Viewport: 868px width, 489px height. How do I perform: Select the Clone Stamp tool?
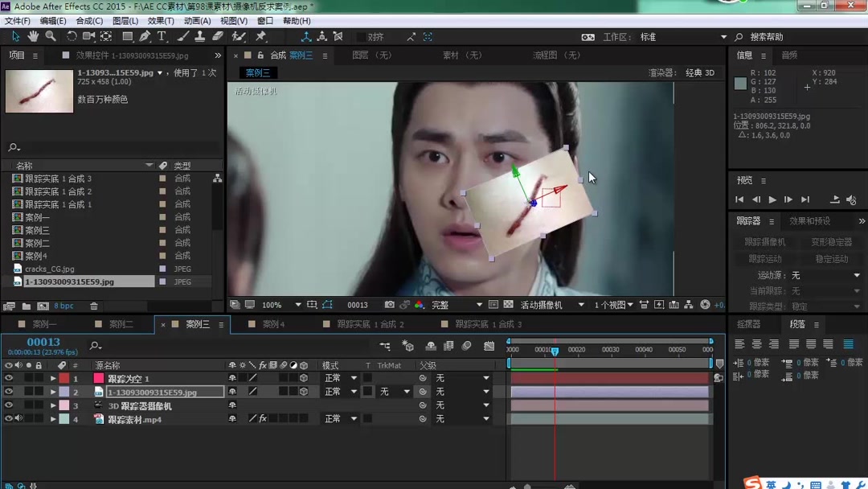[199, 36]
